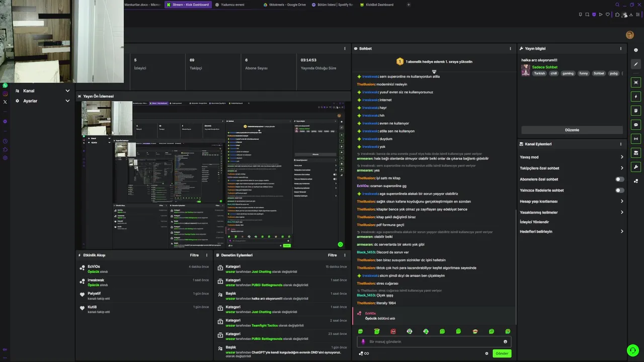Click the stream preview thumbnail

213,174
